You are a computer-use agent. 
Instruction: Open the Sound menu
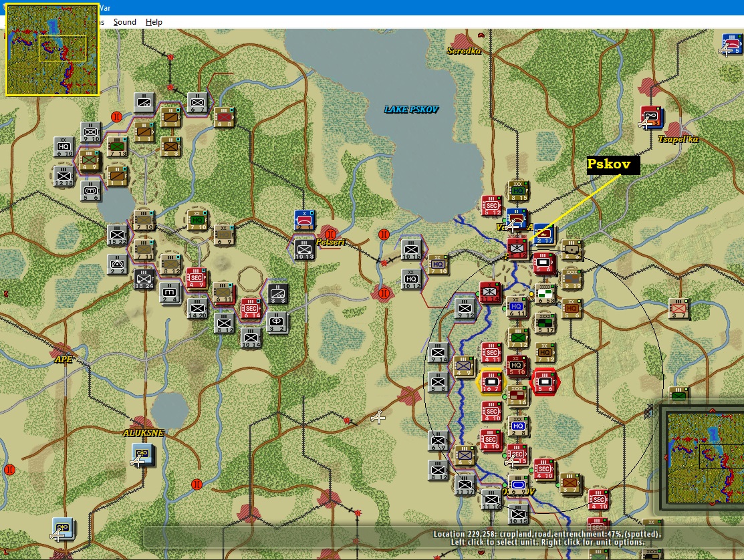tap(125, 22)
